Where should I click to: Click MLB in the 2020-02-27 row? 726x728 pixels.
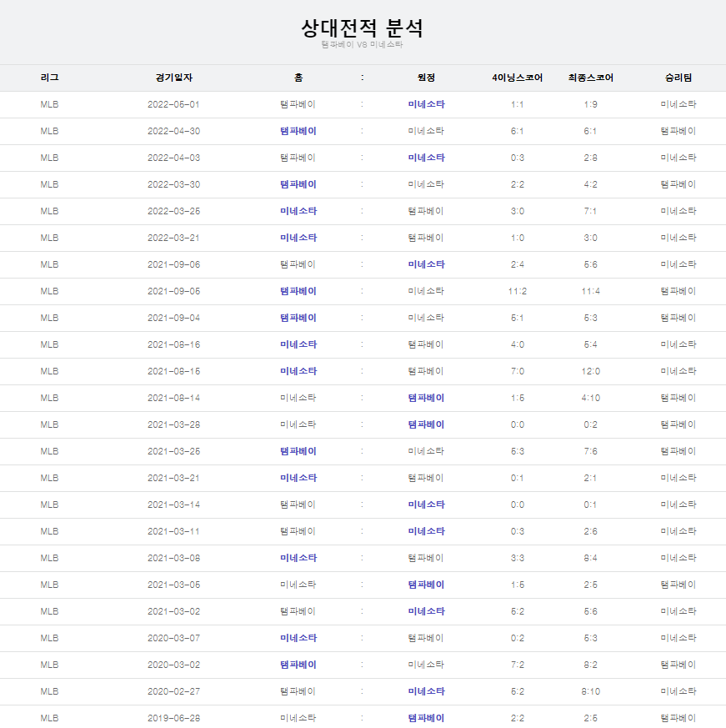click(50, 692)
